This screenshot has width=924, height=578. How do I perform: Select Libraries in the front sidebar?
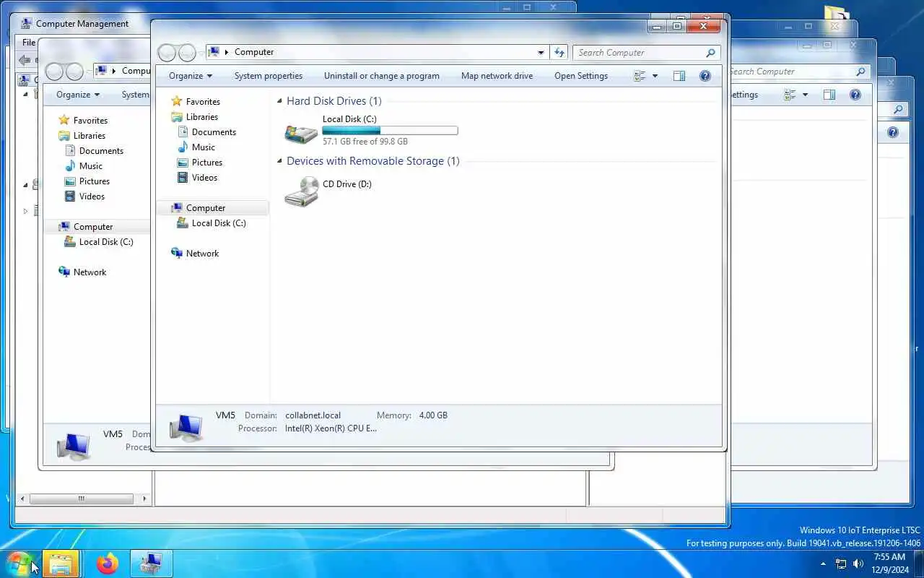[x=202, y=117]
